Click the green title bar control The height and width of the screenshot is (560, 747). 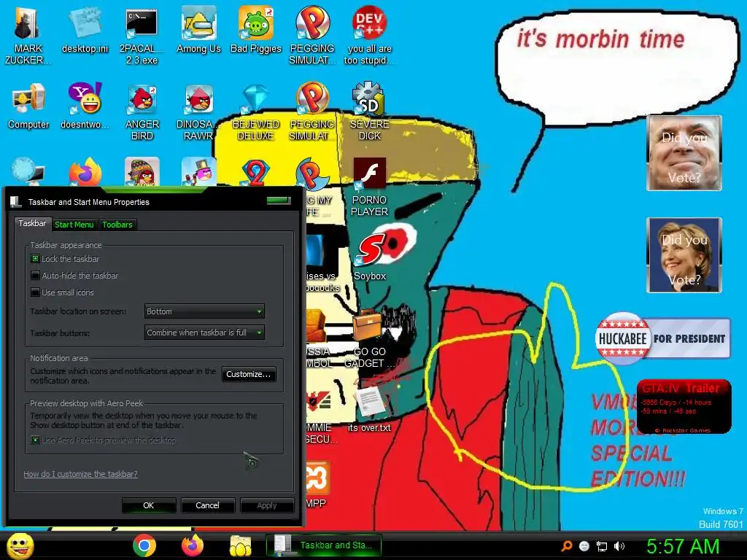279,200
